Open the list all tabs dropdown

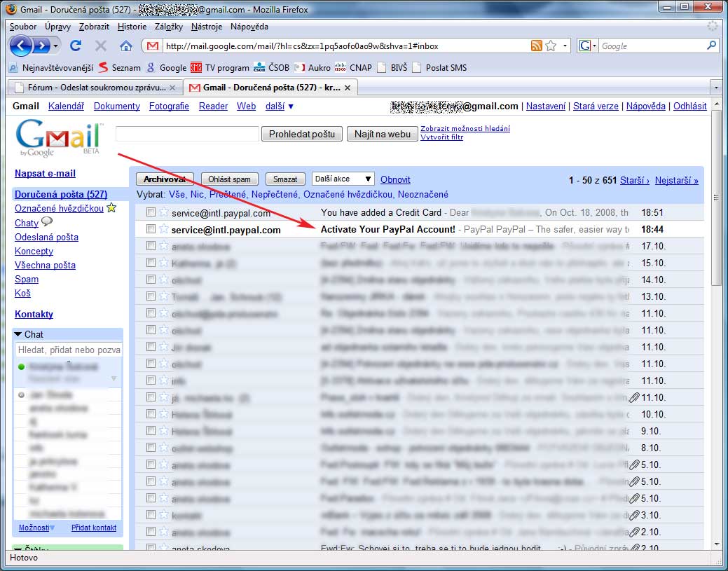tap(716, 88)
